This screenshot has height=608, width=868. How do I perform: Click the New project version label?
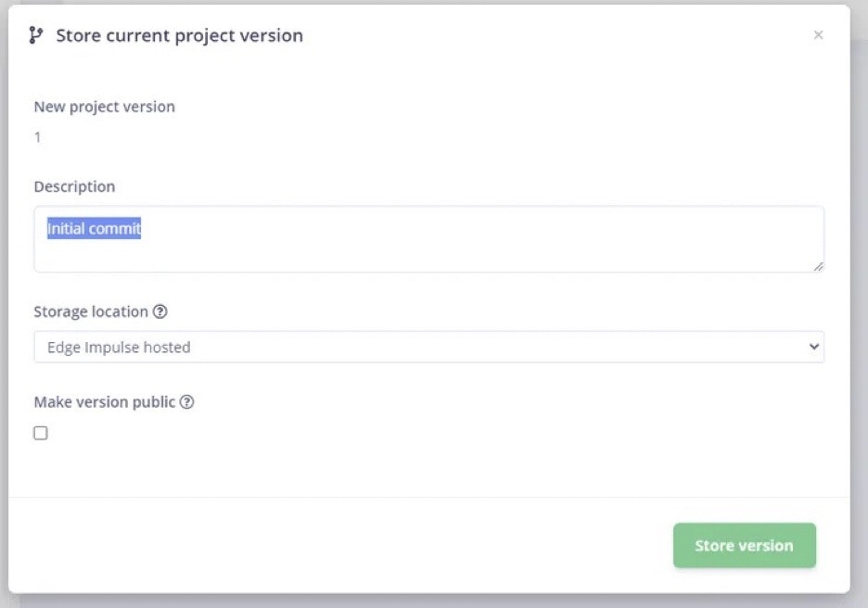click(104, 107)
